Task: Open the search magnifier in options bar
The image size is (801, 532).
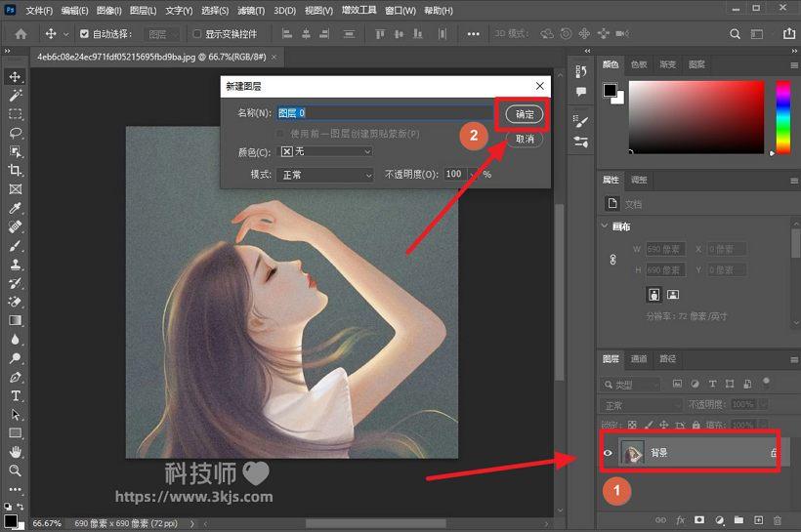Action: [x=735, y=34]
